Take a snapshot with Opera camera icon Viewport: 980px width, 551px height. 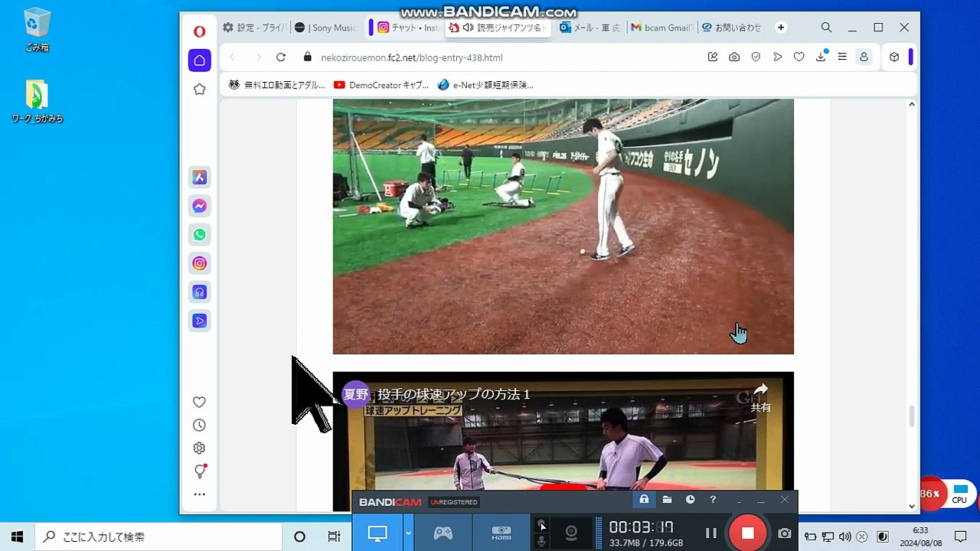734,57
